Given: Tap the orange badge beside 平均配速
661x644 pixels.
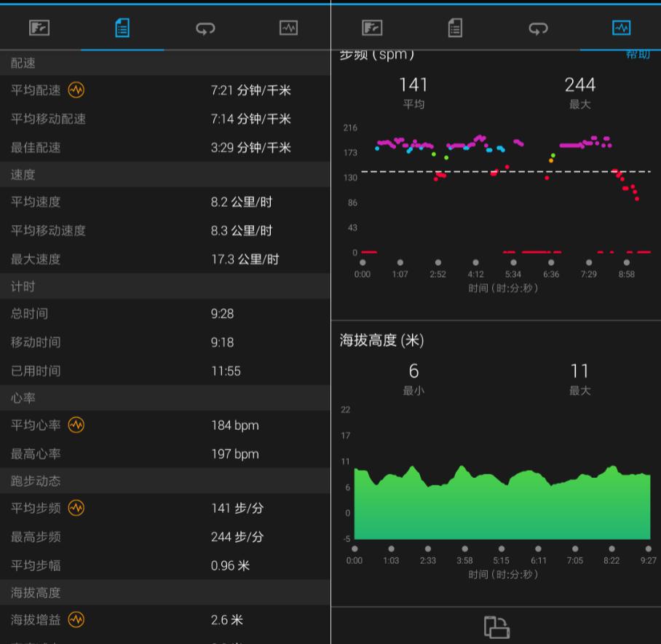Looking at the screenshot, I should (77, 90).
